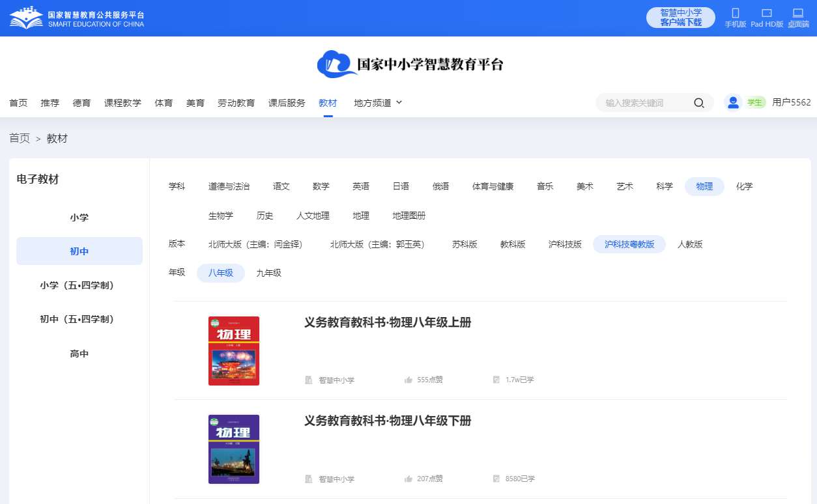Image resolution: width=817 pixels, height=504 pixels.
Task: Click the search magnifier icon
Action: 698,103
